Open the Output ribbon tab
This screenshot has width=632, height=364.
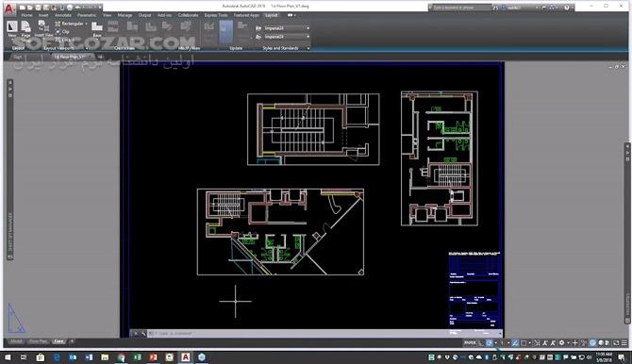(x=144, y=15)
